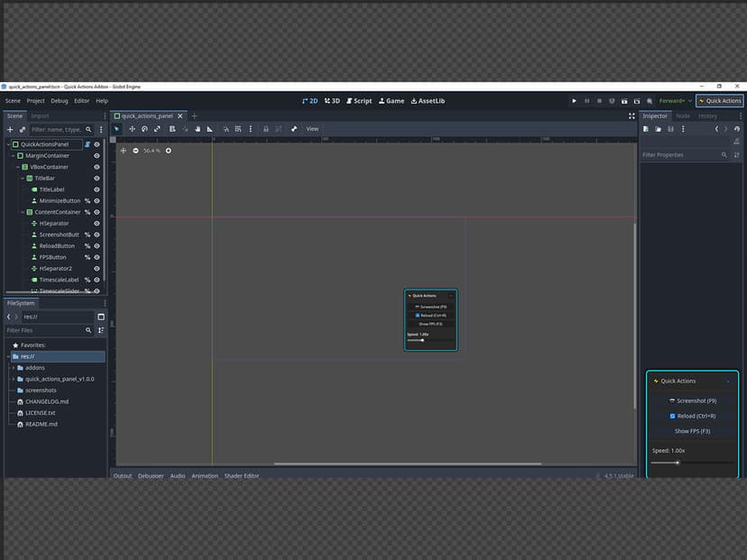Collapse the VBoxContainer node in the Scene tree
Viewport: 747px width, 560px height.
tap(16, 166)
